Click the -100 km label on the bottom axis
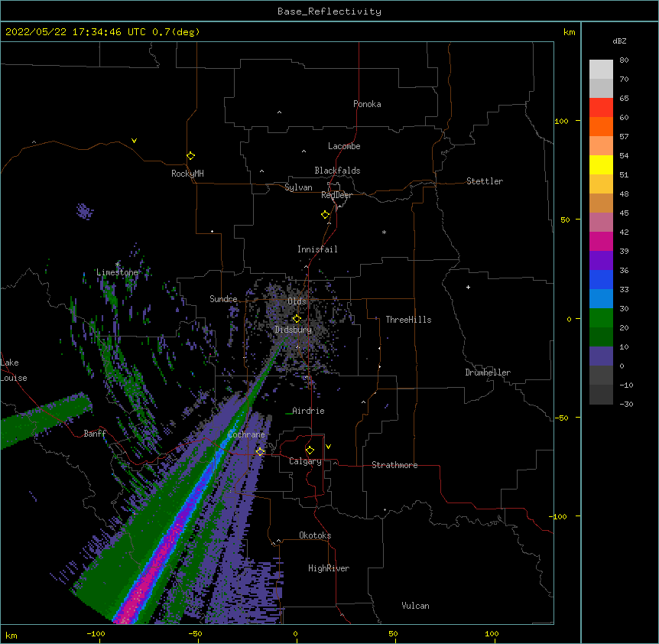The image size is (659, 644). coord(96,633)
